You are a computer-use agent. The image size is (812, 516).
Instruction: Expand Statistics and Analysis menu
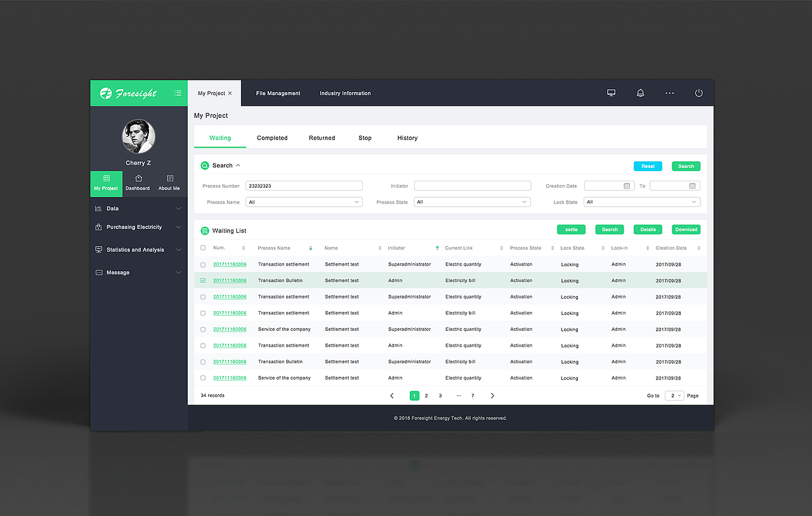[x=179, y=250]
